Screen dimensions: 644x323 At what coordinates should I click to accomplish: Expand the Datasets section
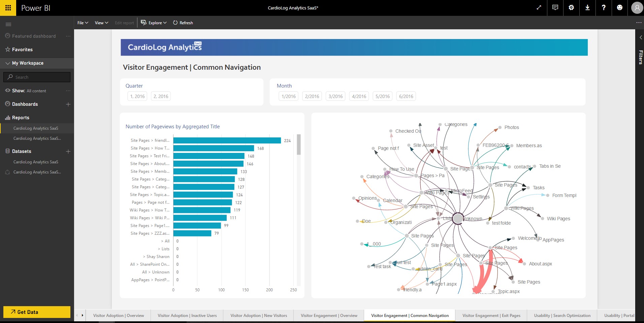(22, 151)
